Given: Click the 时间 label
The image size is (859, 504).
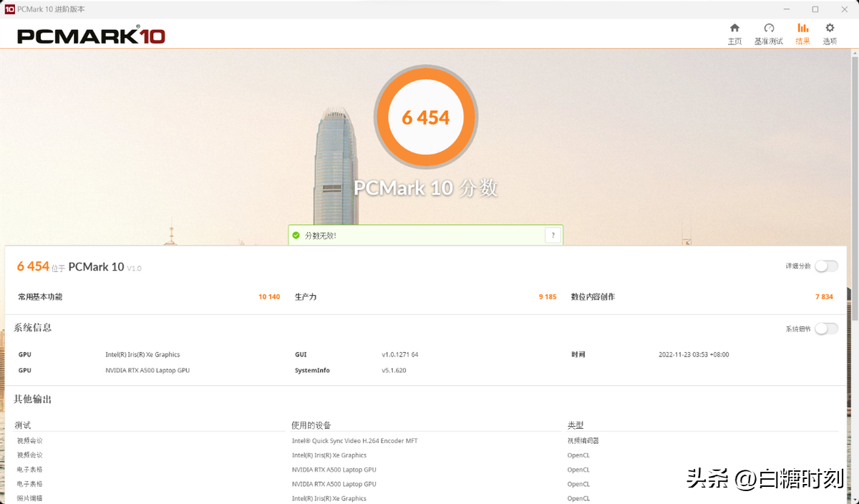Looking at the screenshot, I should (x=578, y=354).
